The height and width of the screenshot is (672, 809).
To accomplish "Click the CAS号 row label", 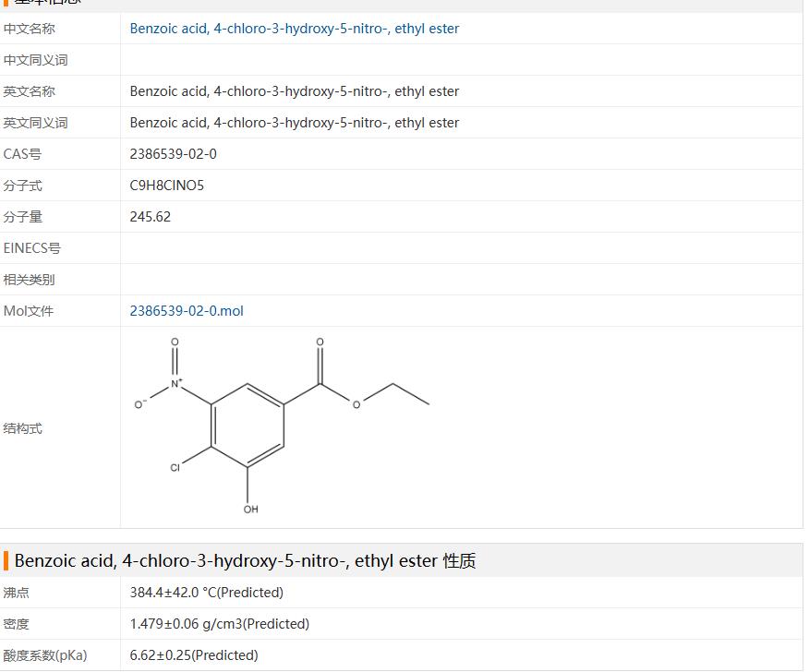I will 22,154.
